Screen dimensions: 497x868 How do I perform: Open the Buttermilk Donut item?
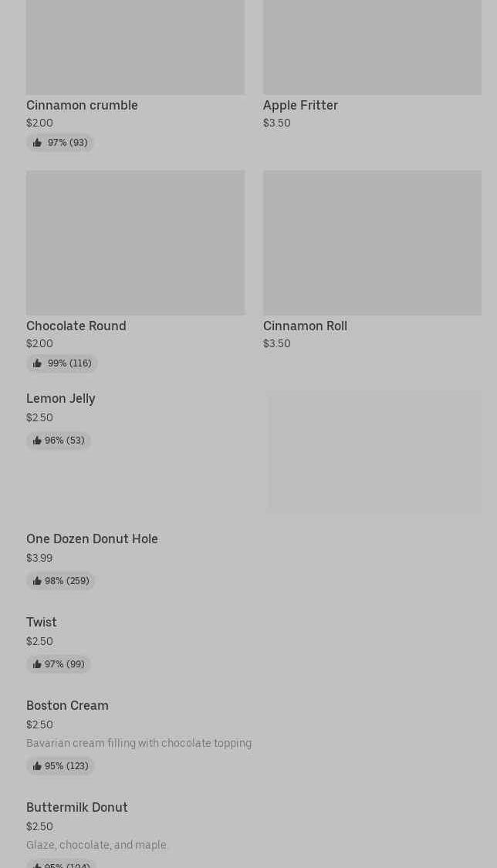77,807
